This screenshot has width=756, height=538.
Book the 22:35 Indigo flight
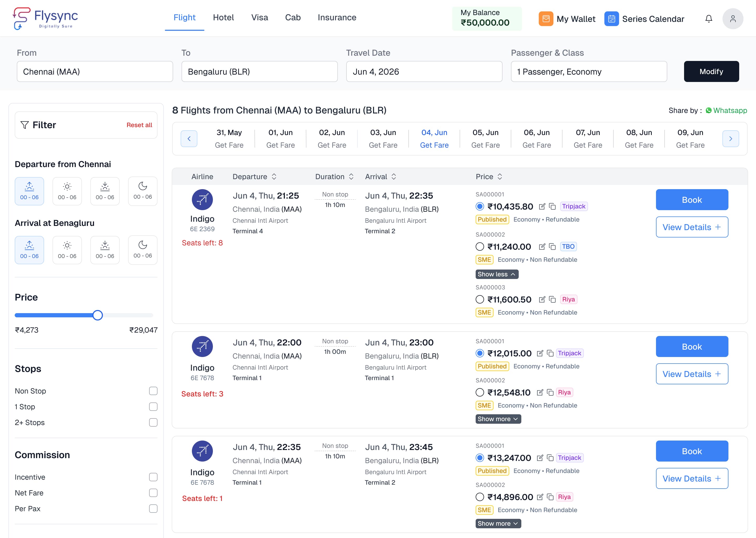pyautogui.click(x=692, y=451)
